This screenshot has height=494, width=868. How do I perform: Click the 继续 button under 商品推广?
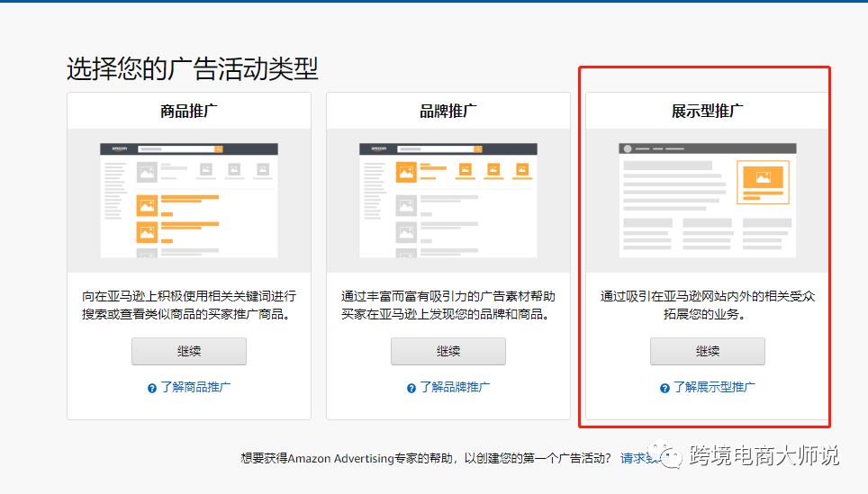point(189,351)
